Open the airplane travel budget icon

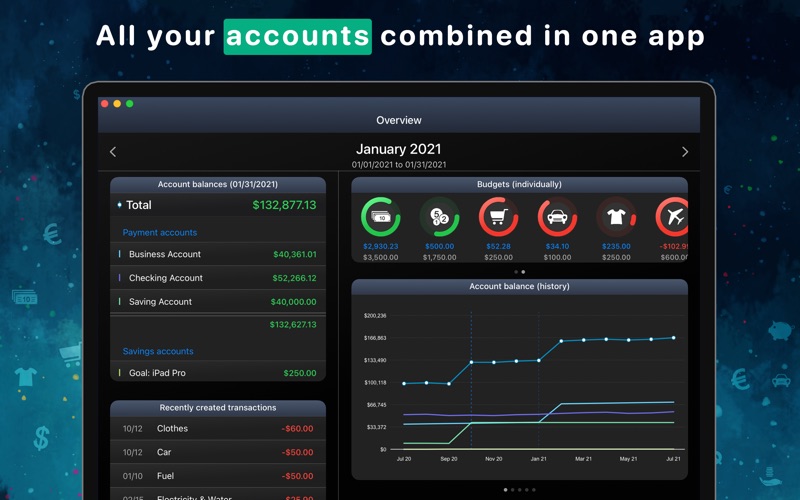tap(672, 217)
